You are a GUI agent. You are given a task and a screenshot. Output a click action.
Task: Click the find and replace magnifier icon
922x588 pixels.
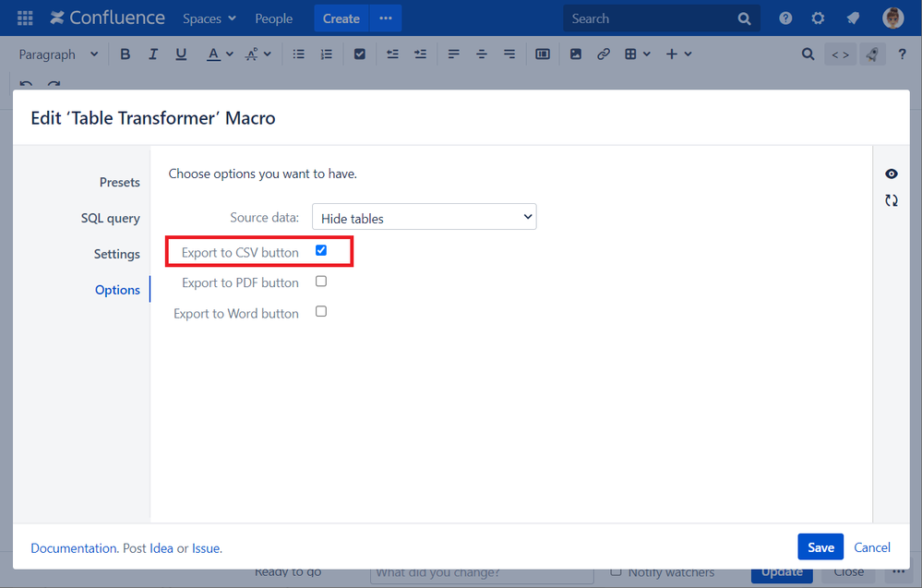click(x=808, y=54)
